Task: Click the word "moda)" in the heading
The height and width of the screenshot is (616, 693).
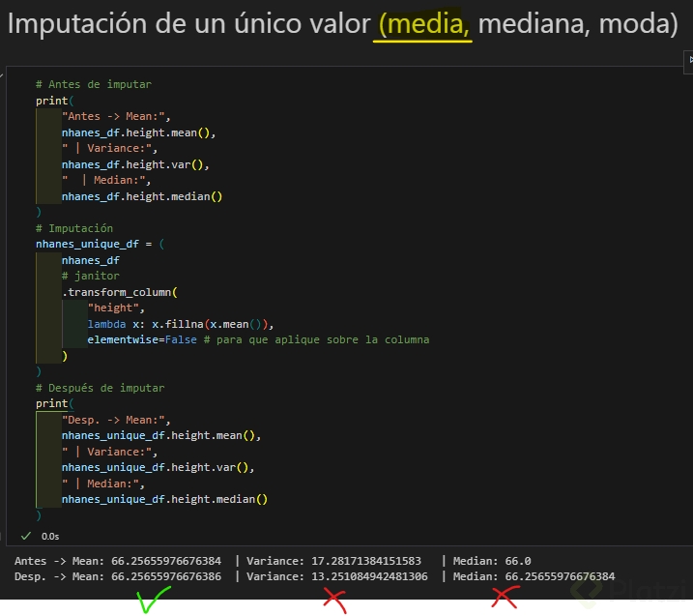Action: point(638,24)
